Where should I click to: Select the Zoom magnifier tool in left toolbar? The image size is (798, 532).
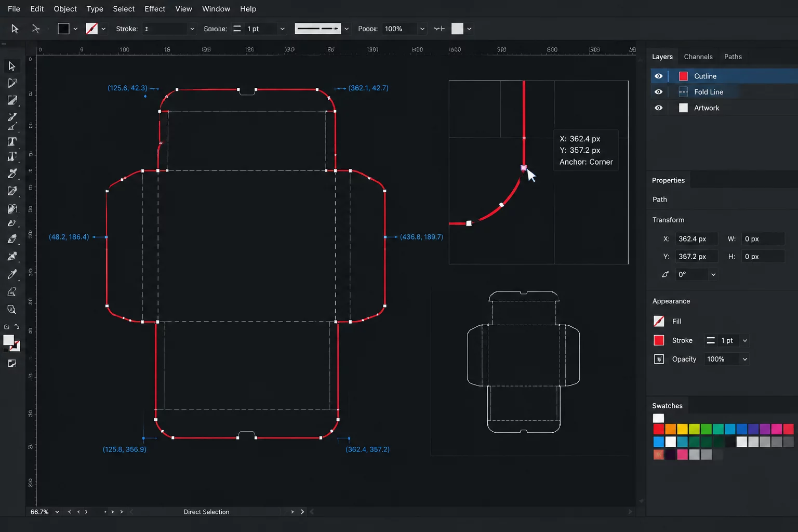pos(12,310)
